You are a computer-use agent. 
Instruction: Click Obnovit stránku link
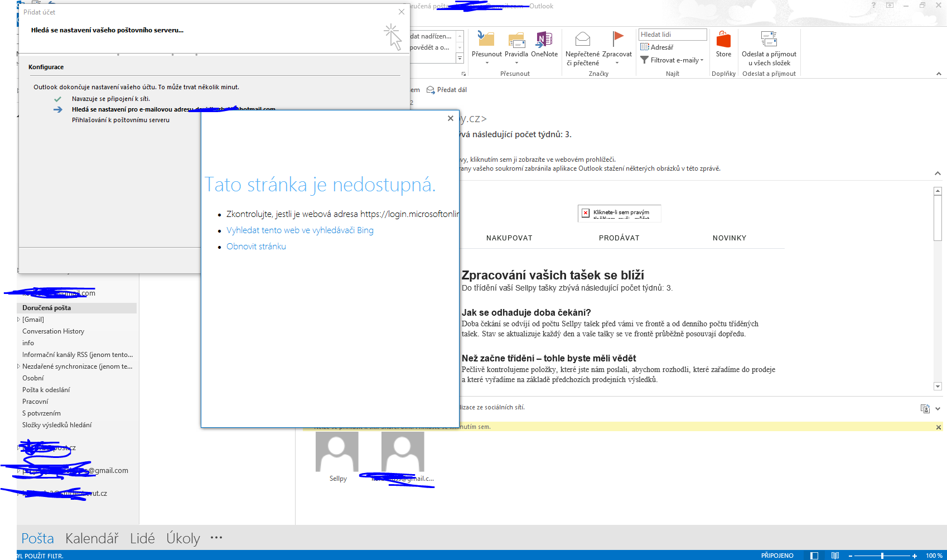(x=256, y=247)
